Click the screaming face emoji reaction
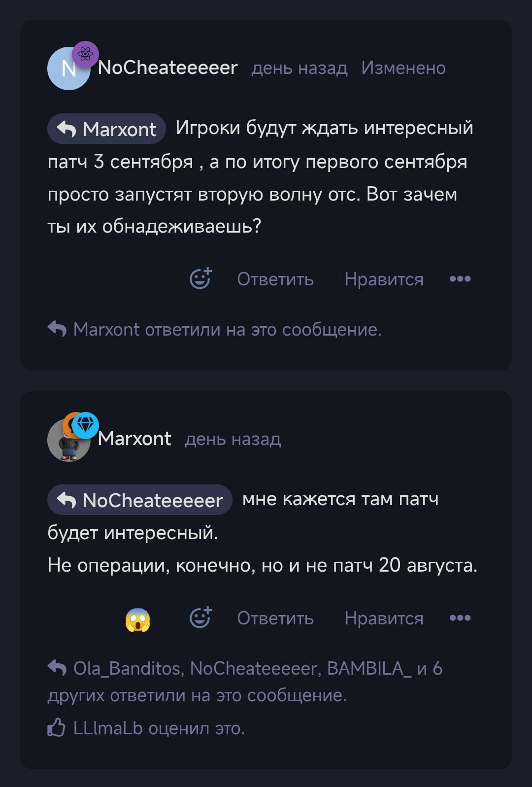 pyautogui.click(x=138, y=619)
